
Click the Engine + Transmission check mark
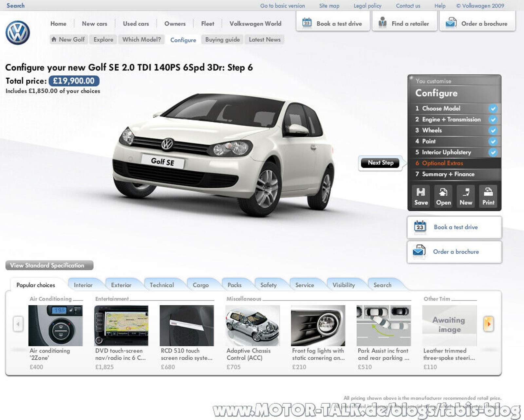[493, 119]
